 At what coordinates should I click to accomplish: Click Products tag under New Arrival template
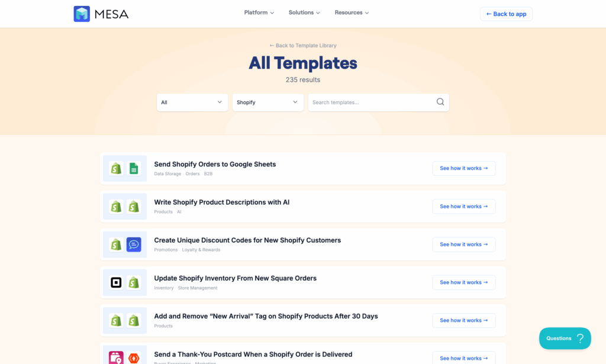point(163,326)
